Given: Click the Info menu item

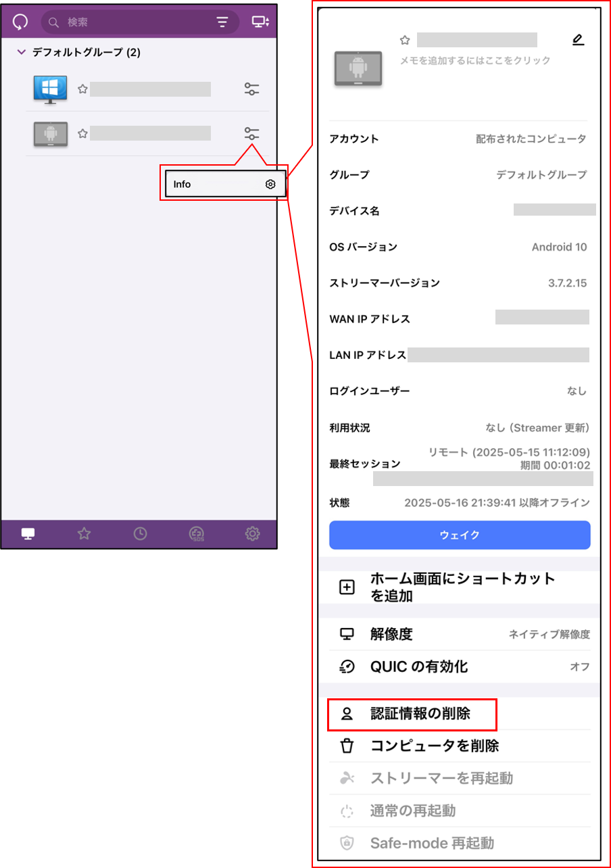Looking at the screenshot, I should click(224, 184).
